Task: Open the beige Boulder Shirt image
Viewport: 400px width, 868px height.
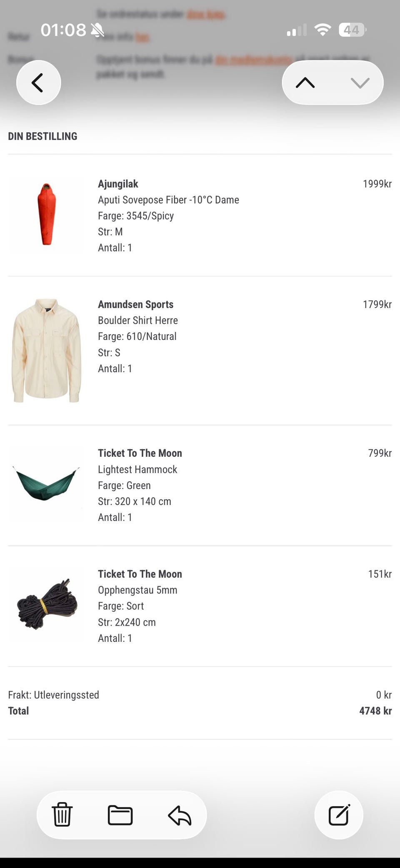Action: pyautogui.click(x=46, y=350)
